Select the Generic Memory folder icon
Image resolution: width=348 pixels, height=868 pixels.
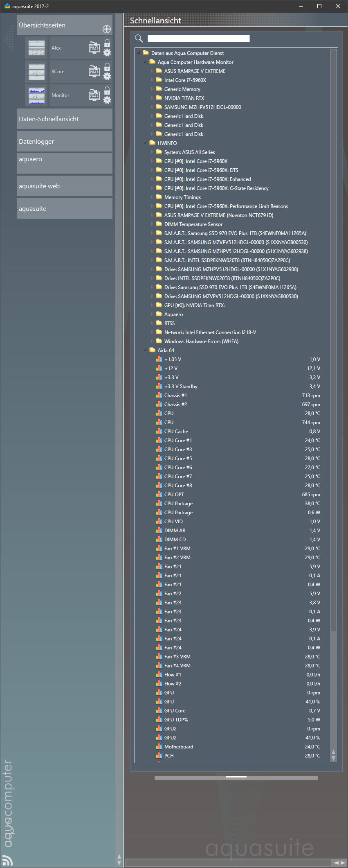pos(159,89)
